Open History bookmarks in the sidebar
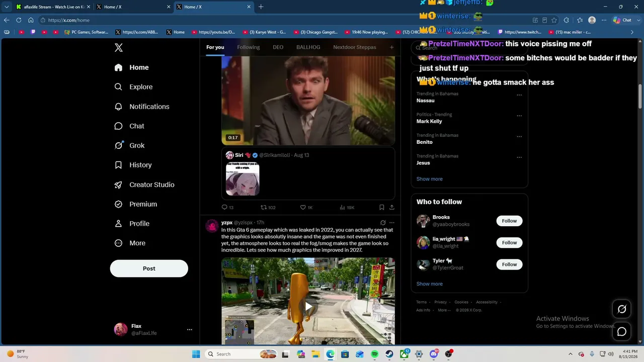This screenshot has height=362, width=644. point(133,165)
